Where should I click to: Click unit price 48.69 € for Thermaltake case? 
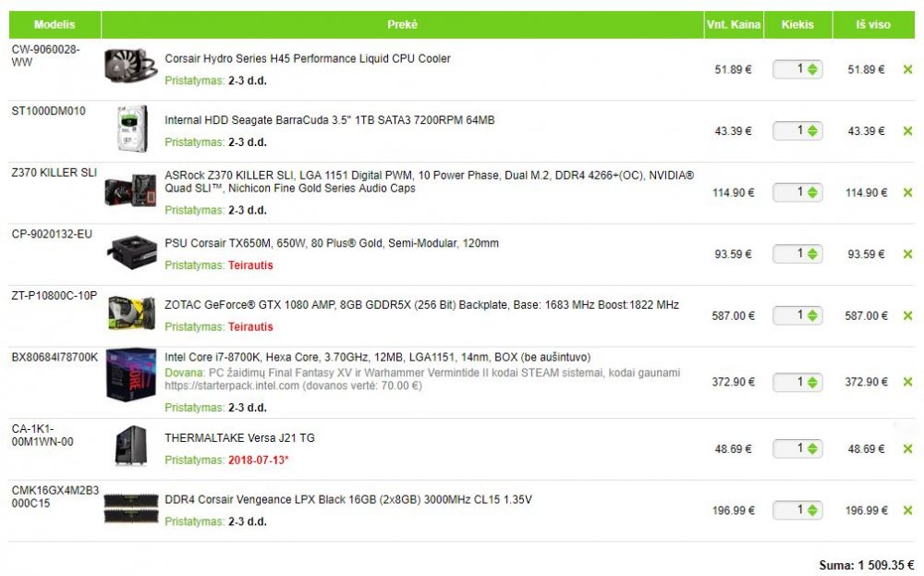pos(733,449)
